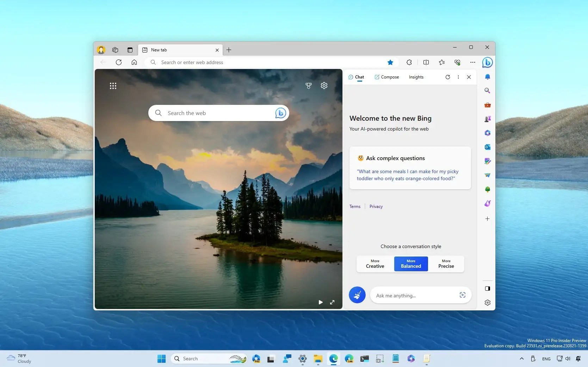This screenshot has width=588, height=367.
Task: Open sidebar notifications bell
Action: tap(487, 77)
